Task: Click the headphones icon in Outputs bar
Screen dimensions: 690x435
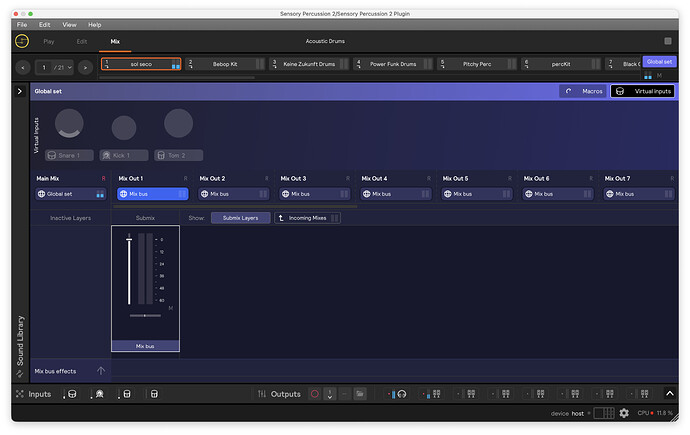Action: tap(400, 394)
